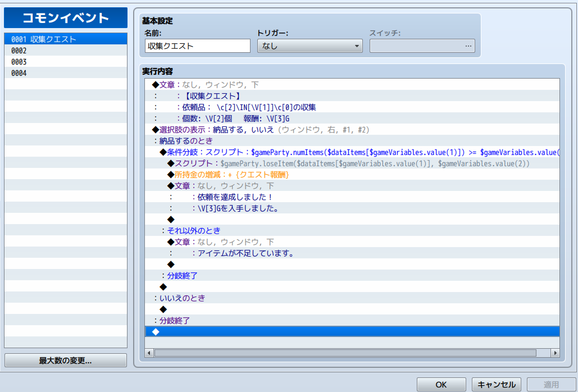Select common event 0004
Image resolution: width=578 pixels, height=392 pixels.
pyautogui.click(x=66, y=73)
